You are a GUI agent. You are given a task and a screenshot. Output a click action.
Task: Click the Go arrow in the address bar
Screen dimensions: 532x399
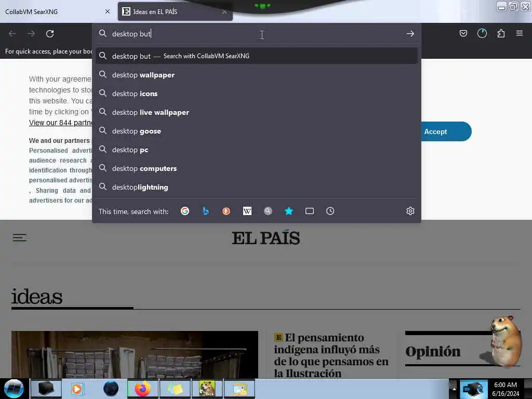[410, 34]
